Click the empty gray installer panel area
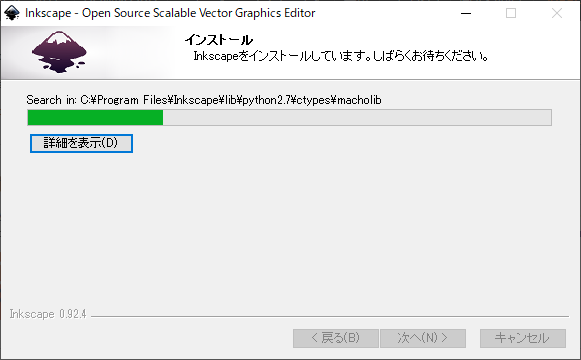This screenshot has width=581, height=360. pyautogui.click(x=290, y=230)
